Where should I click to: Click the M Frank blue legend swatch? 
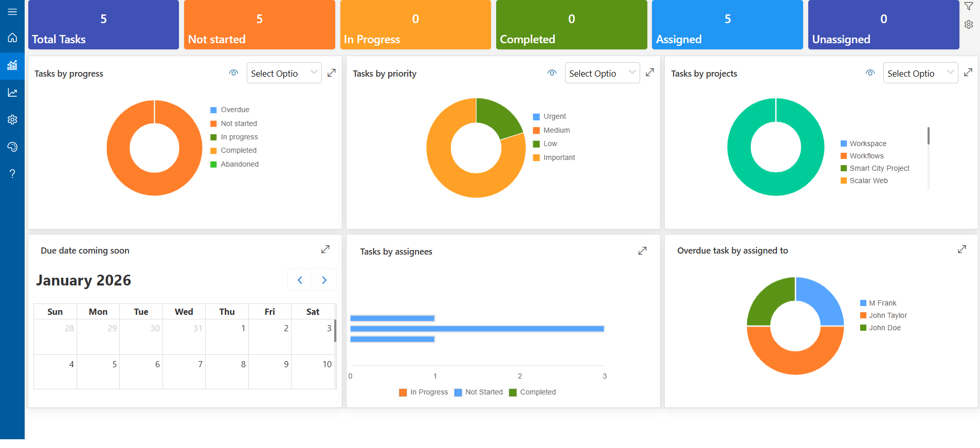863,303
